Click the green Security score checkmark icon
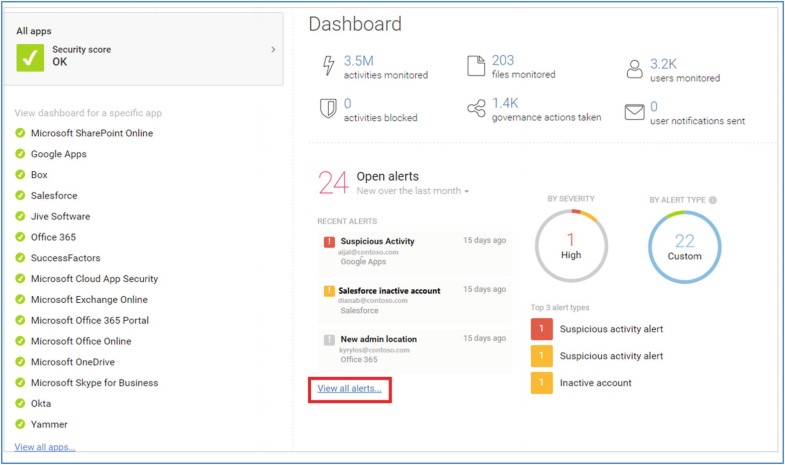Screen dimensions: 785x465 [30, 58]
